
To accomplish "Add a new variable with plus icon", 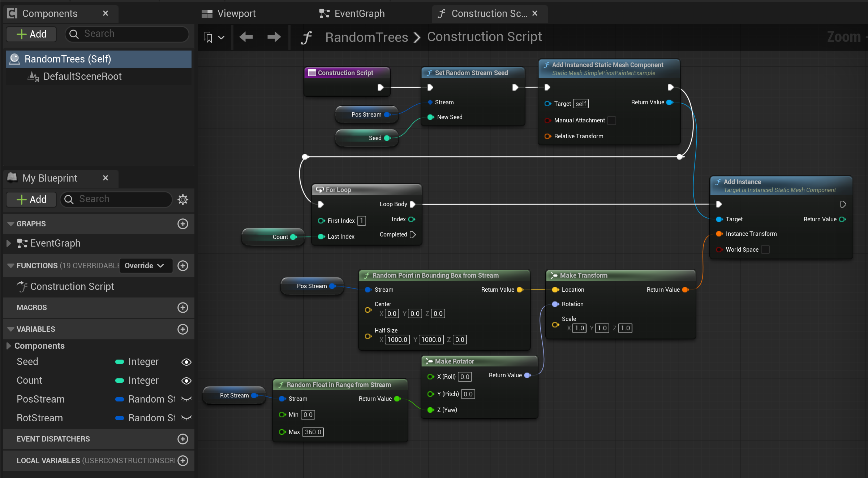I will pyautogui.click(x=183, y=329).
